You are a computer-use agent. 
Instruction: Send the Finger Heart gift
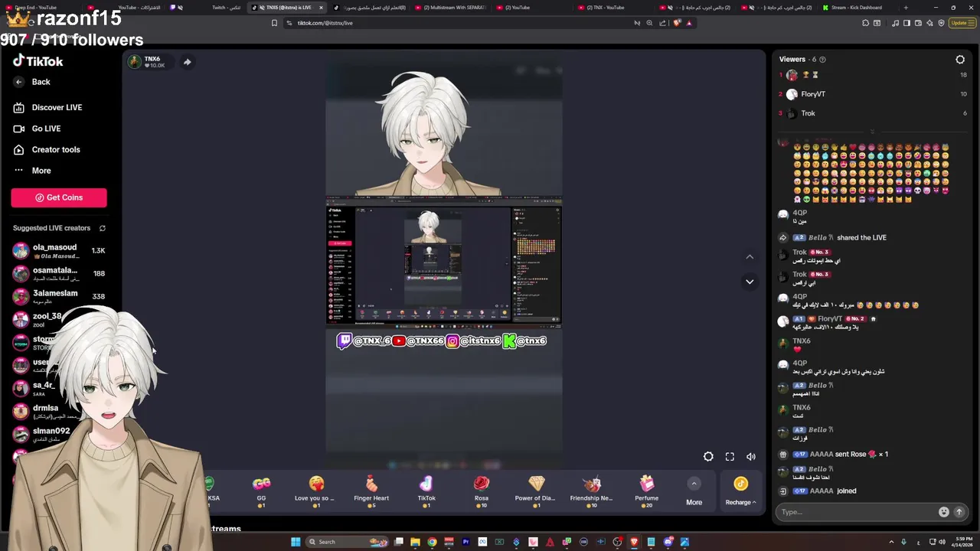(371, 491)
